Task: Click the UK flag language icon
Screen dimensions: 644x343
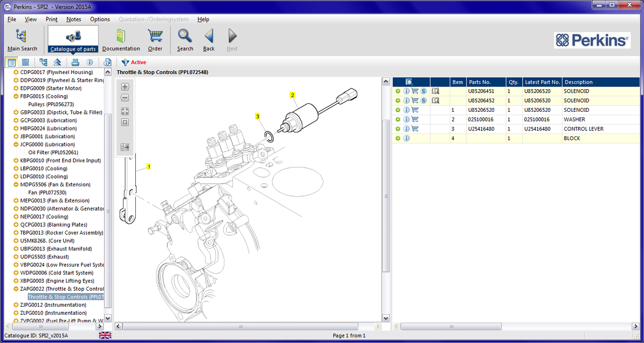Action: pyautogui.click(x=105, y=335)
